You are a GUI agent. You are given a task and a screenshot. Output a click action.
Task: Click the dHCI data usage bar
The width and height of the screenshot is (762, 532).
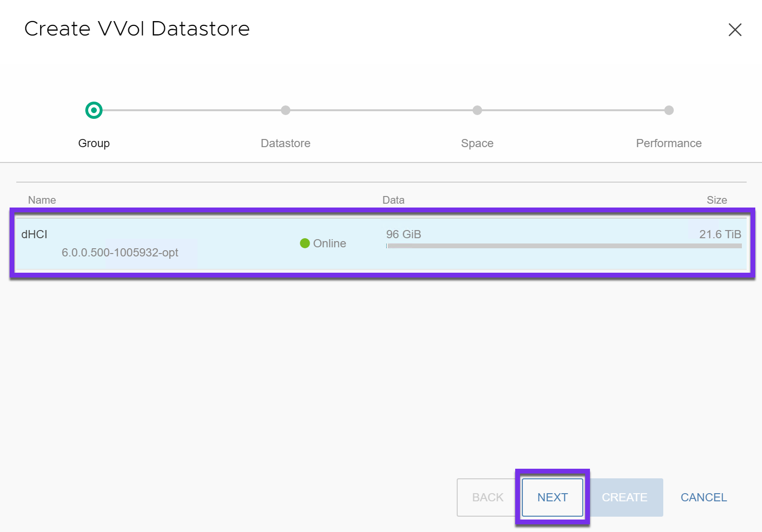(x=564, y=246)
